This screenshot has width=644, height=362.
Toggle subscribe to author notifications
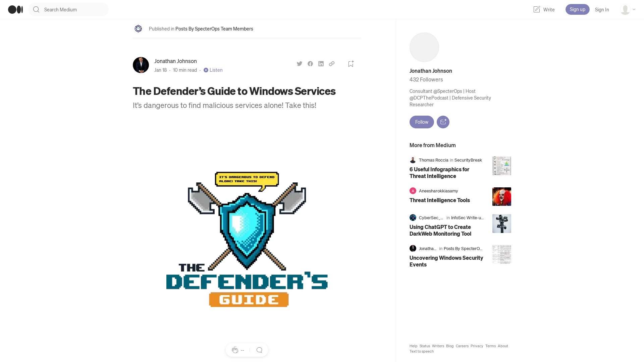(x=443, y=122)
